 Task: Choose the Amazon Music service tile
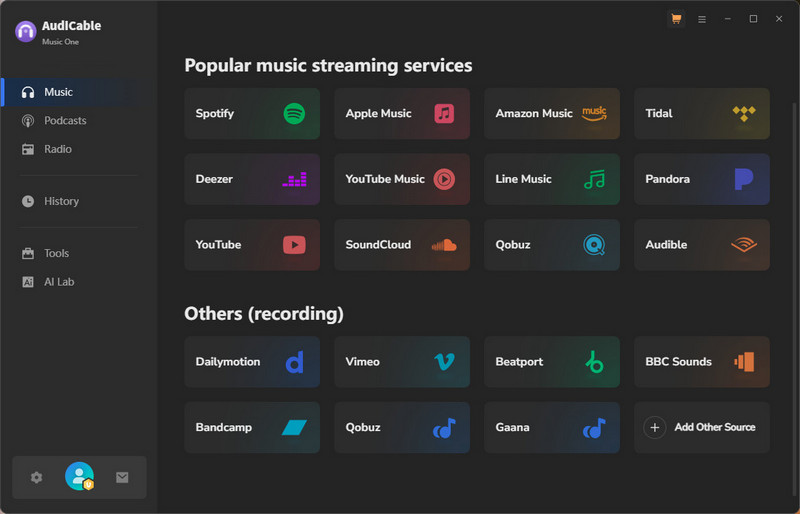[x=552, y=113]
